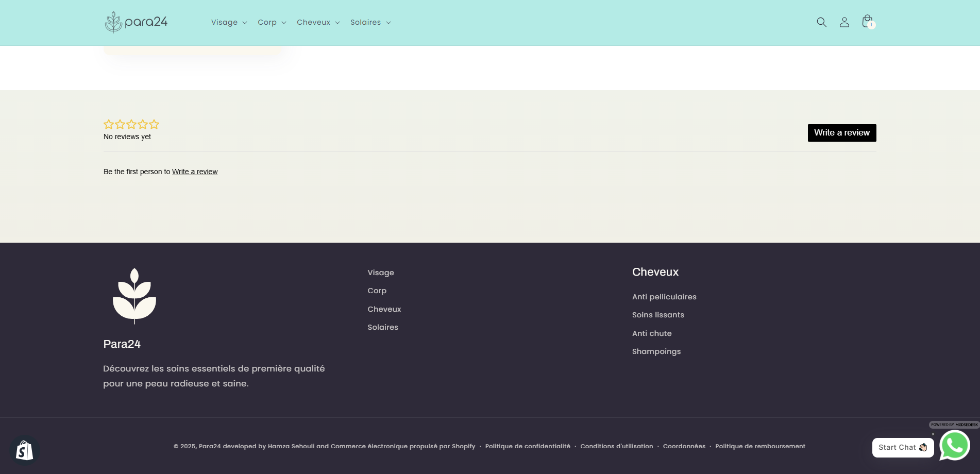Close the Start Chat popup with small x
The height and width of the screenshot is (474, 980).
[x=933, y=434]
